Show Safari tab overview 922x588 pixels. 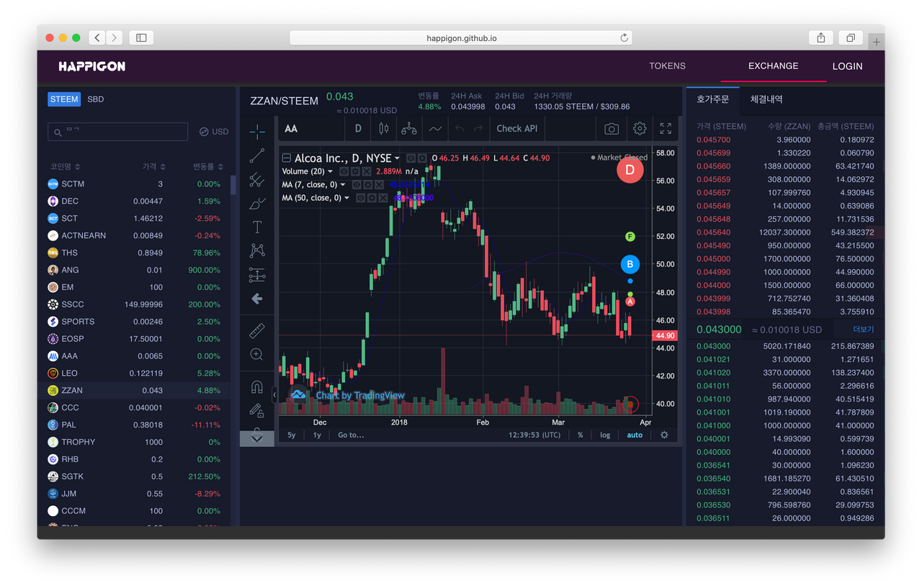(851, 38)
